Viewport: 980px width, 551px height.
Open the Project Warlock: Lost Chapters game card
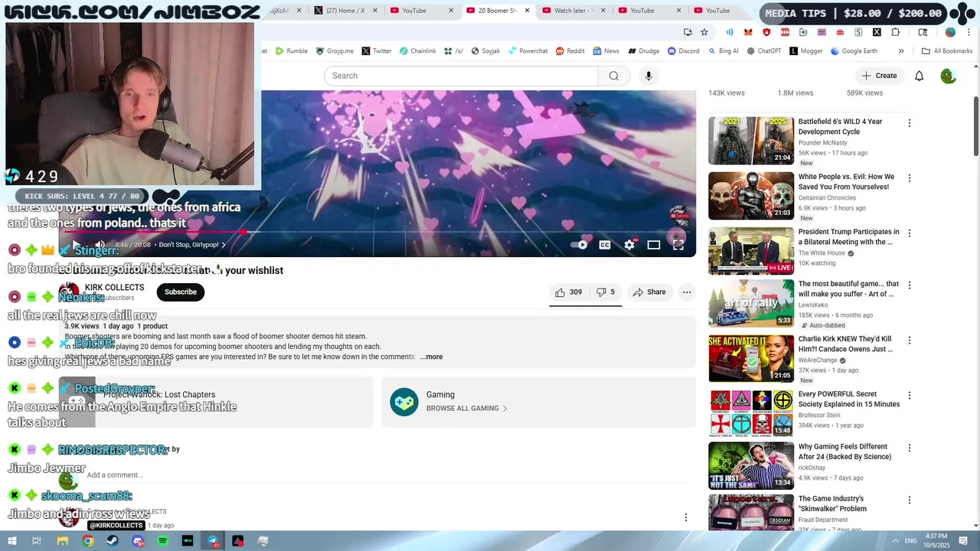[216, 402]
